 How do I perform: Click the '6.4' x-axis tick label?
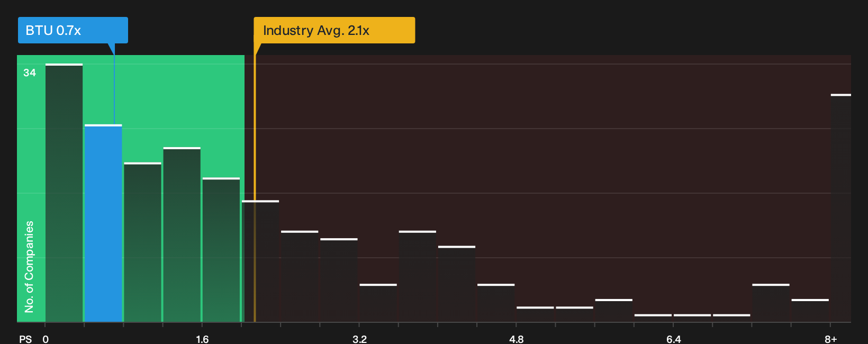pyautogui.click(x=674, y=339)
